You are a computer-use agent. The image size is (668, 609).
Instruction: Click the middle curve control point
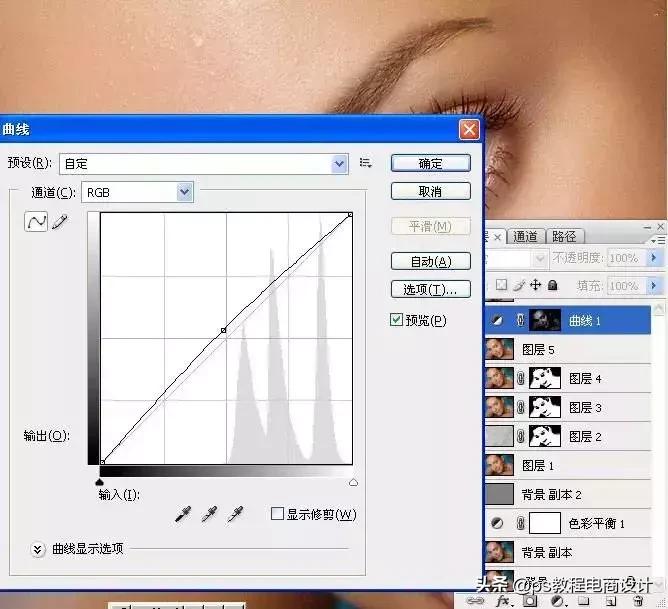[x=224, y=330]
